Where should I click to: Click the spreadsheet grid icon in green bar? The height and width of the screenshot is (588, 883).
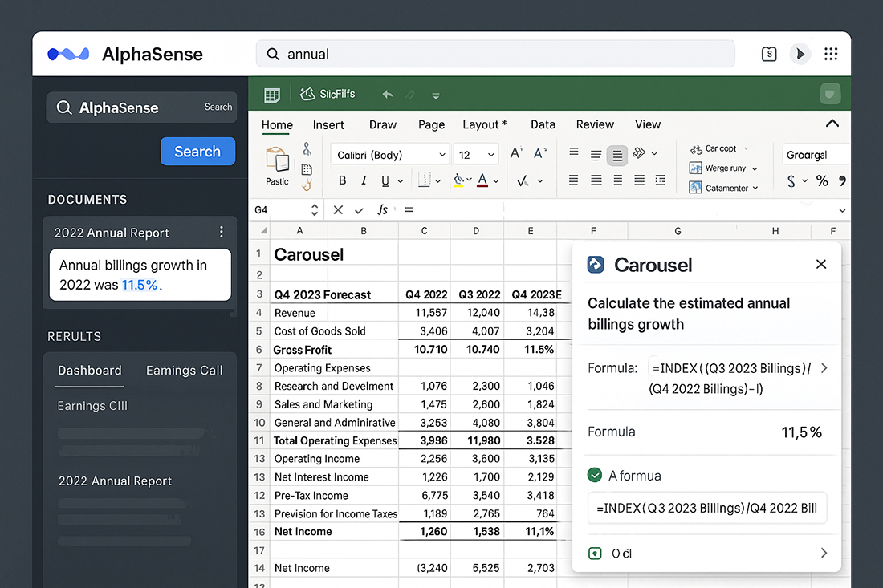click(272, 95)
